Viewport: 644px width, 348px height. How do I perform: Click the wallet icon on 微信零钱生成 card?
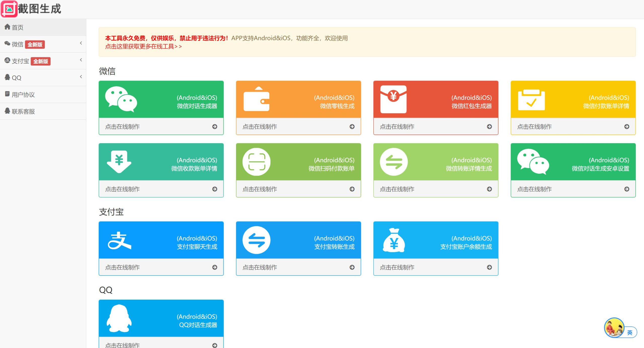[256, 99]
